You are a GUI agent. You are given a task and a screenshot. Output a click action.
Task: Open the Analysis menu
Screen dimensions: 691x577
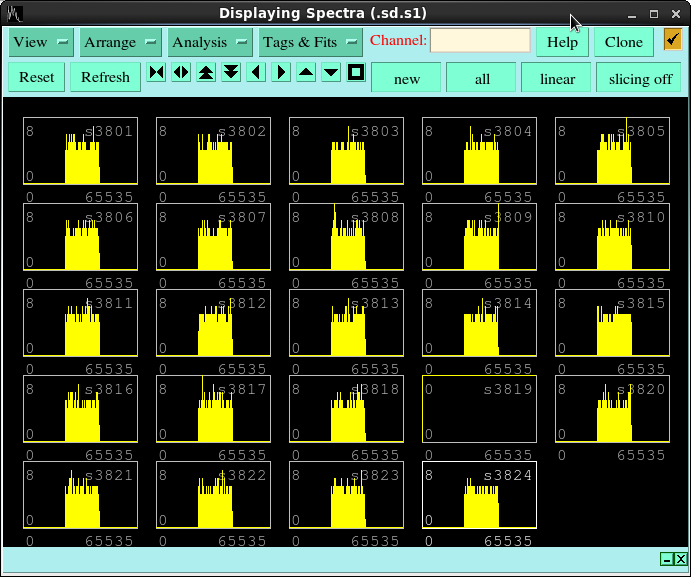click(210, 42)
